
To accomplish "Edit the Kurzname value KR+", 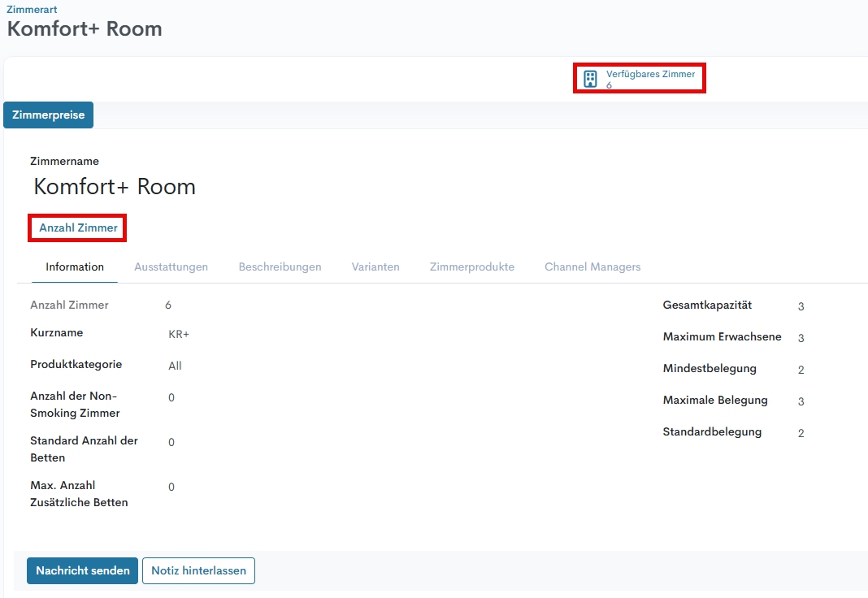I will click(179, 334).
